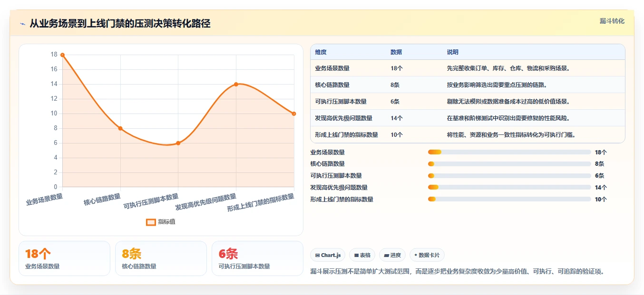This screenshot has height=295, width=644.
Task: Open the 18个 业务场景数量 data card
Action: pos(64,258)
